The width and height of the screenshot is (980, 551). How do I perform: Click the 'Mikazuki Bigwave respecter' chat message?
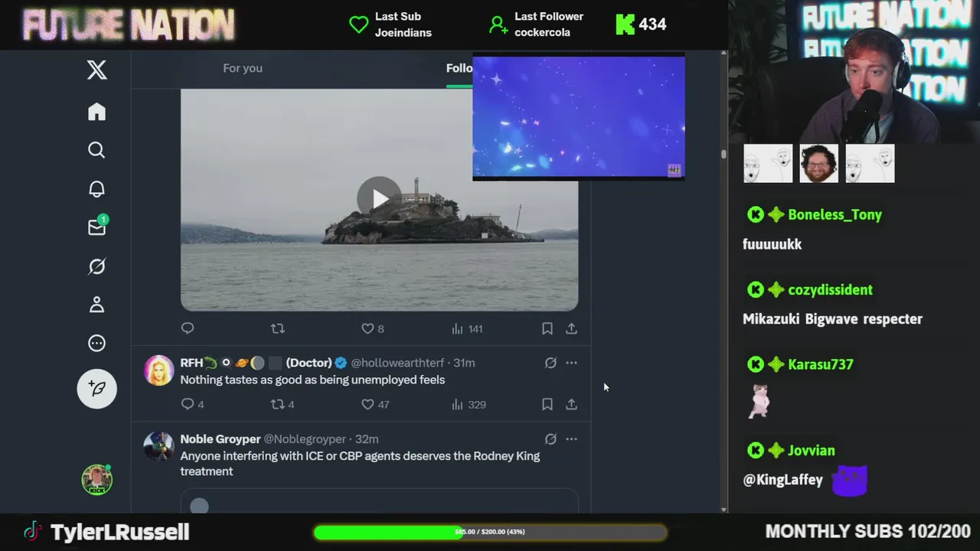click(x=832, y=319)
